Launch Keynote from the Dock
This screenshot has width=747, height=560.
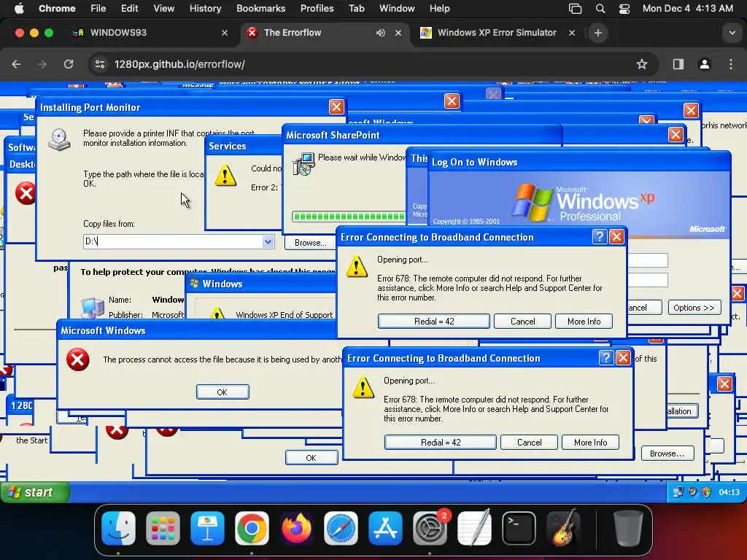pyautogui.click(x=207, y=528)
